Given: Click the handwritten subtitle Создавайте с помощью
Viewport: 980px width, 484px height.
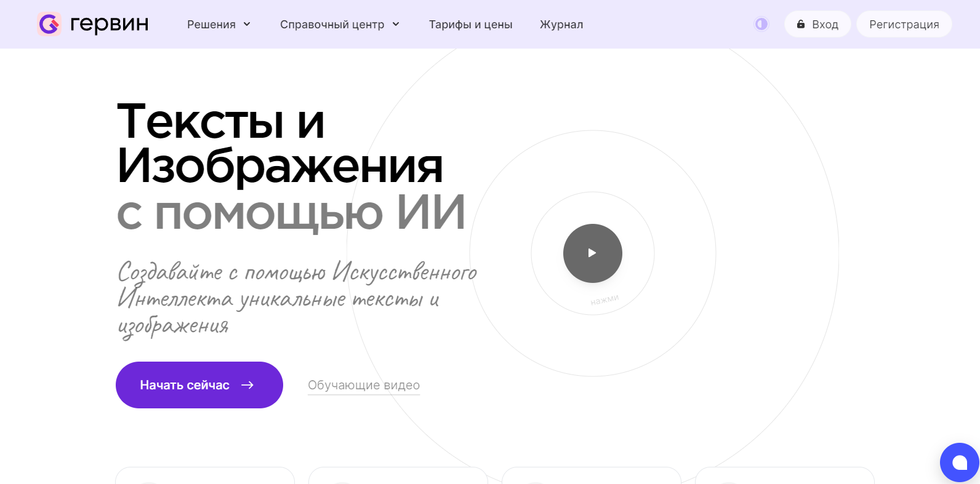Looking at the screenshot, I should click(x=297, y=300).
